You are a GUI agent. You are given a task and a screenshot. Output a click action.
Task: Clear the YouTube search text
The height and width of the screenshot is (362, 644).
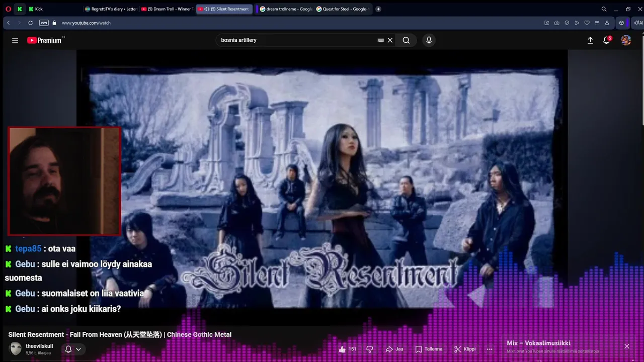390,40
